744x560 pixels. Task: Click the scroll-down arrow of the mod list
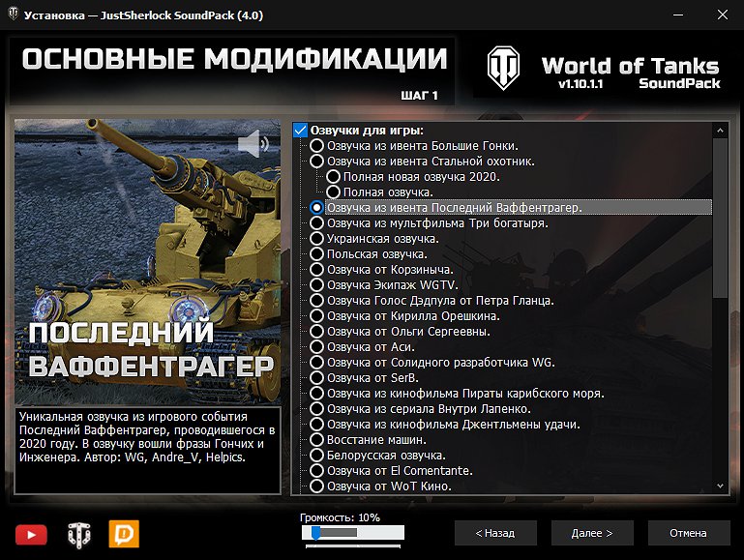coord(720,486)
